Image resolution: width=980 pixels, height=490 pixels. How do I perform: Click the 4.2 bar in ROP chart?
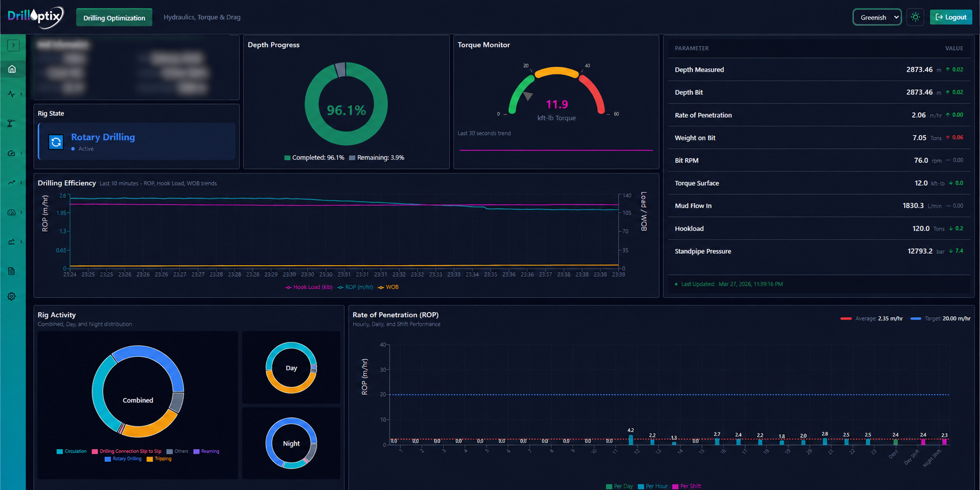(x=631, y=440)
